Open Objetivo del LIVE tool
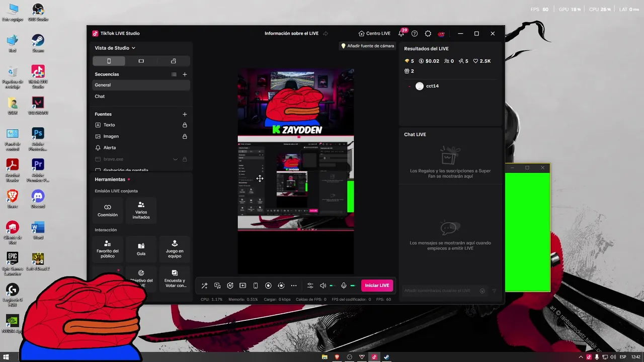 pos(141,279)
